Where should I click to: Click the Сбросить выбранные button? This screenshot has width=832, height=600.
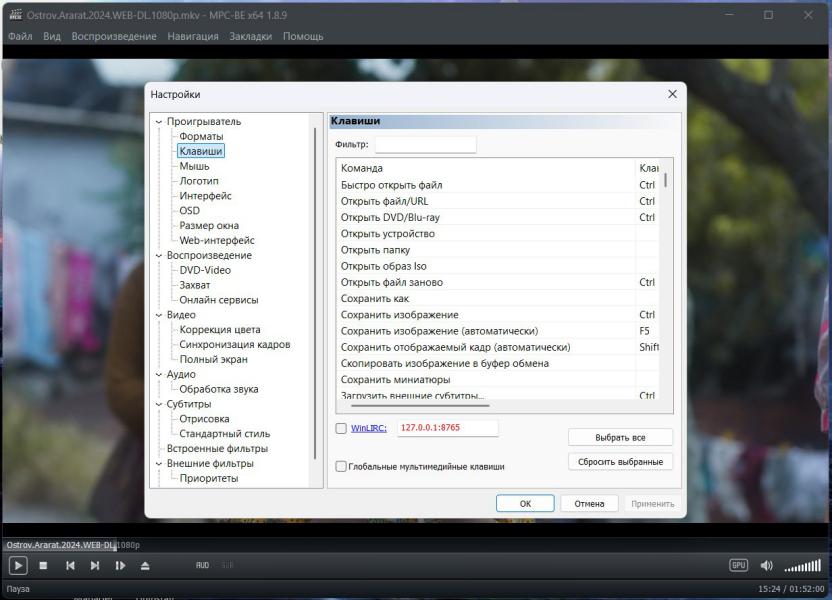(x=620, y=462)
